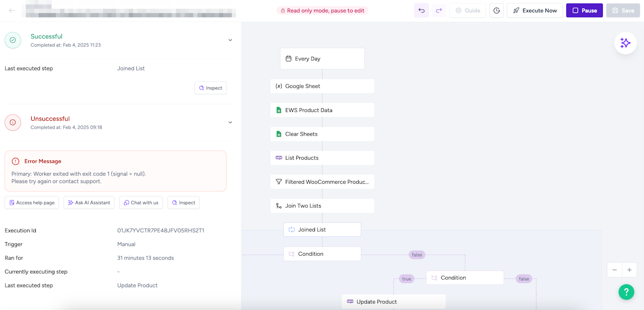Zoom in the canvas with plus
This screenshot has width=644, height=310.
click(629, 270)
